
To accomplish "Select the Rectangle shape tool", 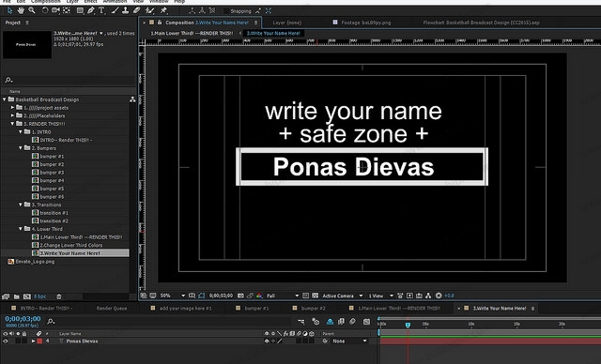I will pos(80,10).
